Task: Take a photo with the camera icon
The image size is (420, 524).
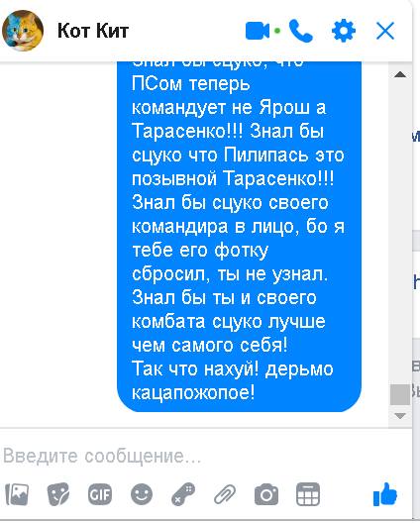Action: click(x=266, y=494)
